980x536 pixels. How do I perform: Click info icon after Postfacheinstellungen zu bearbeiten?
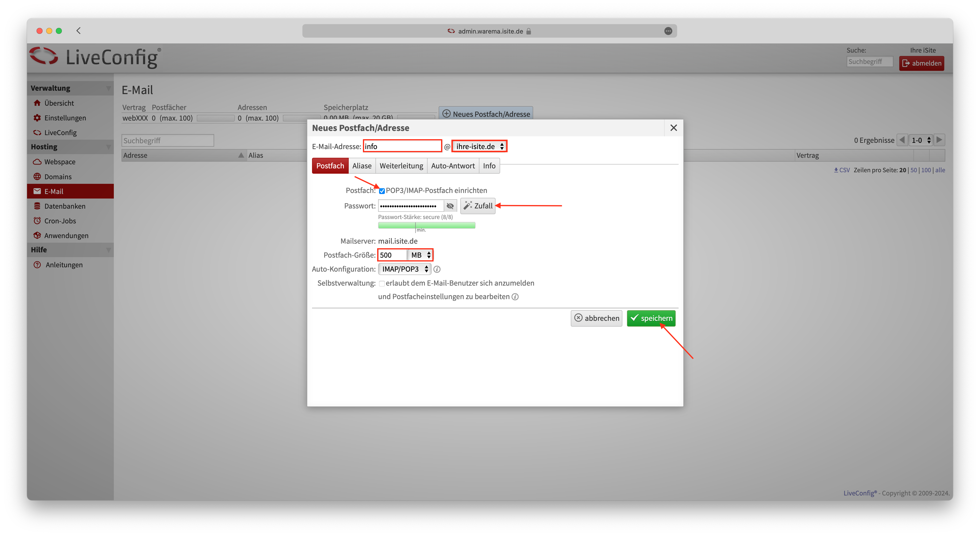(x=515, y=297)
